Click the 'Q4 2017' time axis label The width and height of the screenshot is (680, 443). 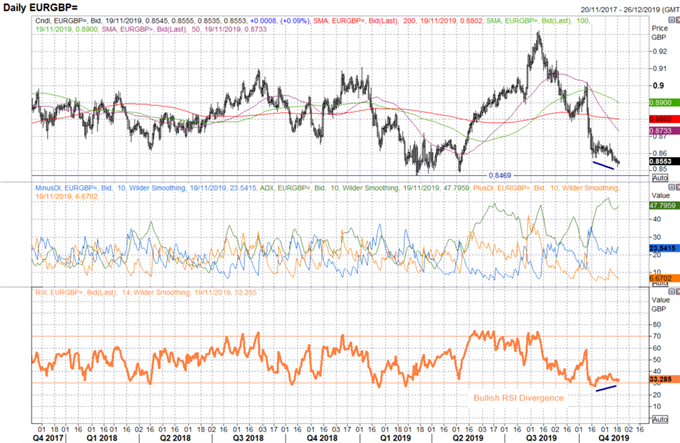coord(48,438)
